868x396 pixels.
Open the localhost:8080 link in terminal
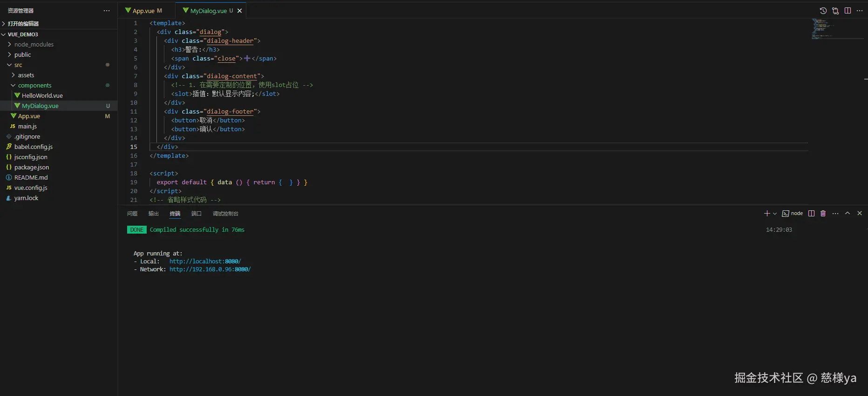coord(205,262)
